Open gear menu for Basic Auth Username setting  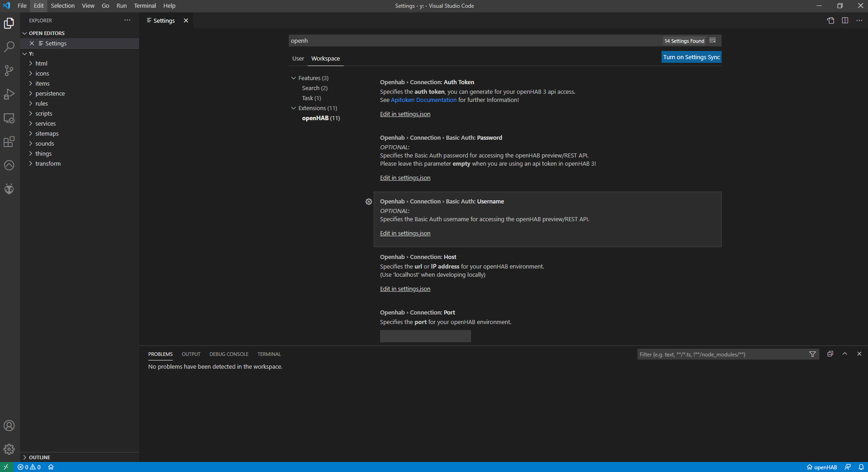pos(369,202)
